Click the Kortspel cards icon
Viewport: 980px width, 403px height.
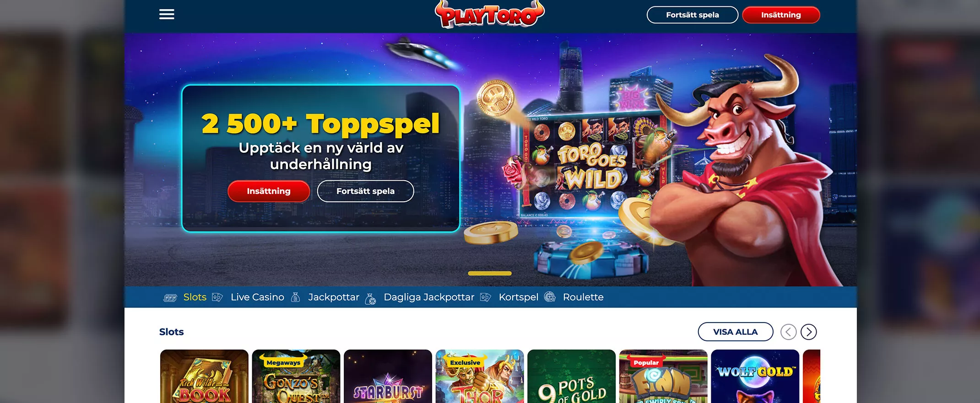(486, 297)
